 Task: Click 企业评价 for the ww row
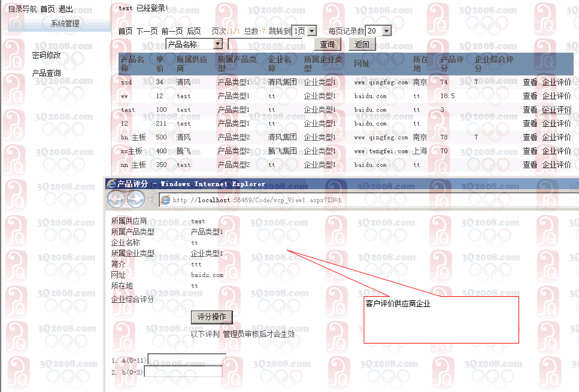556,96
